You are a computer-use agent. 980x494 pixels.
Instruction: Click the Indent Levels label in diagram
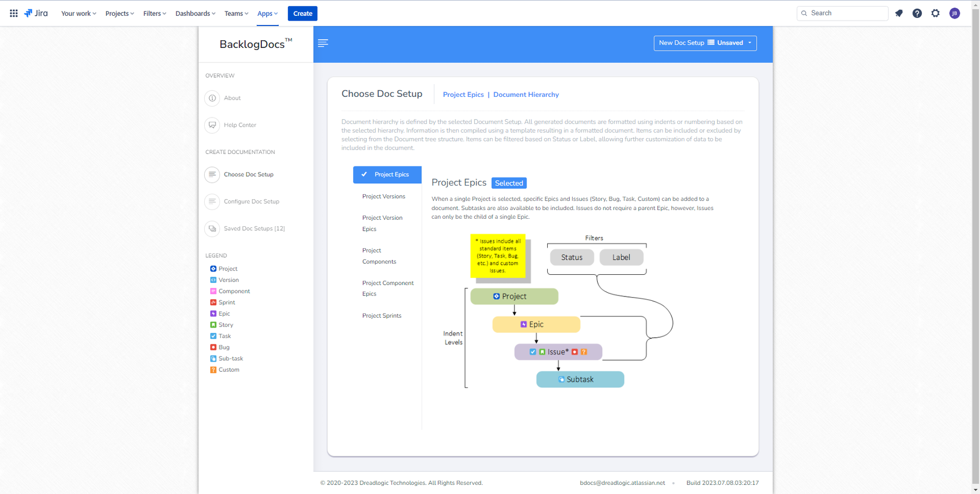point(453,338)
